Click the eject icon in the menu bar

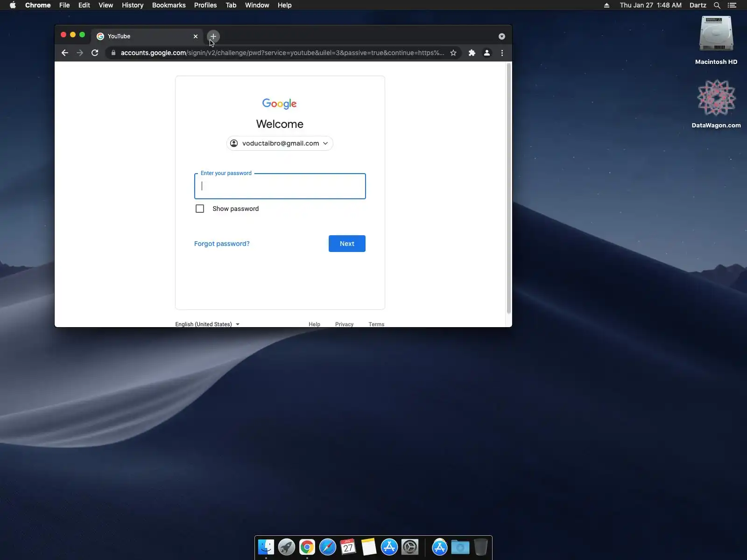[606, 5]
